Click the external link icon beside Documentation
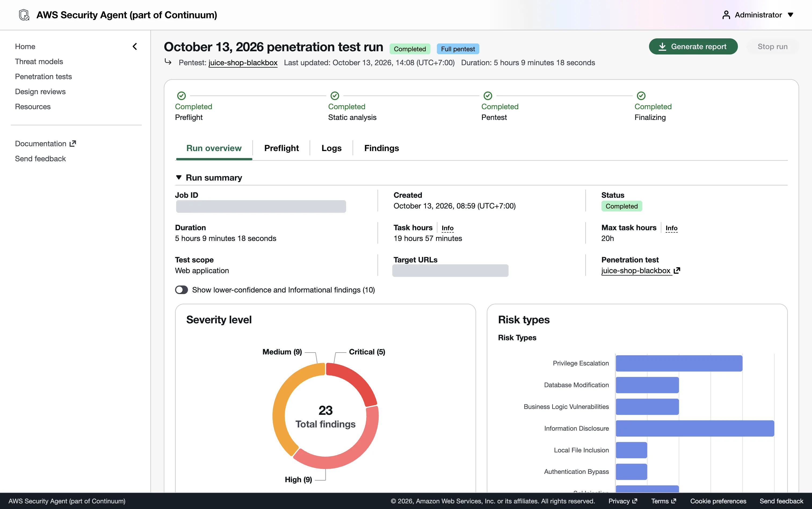 (73, 144)
